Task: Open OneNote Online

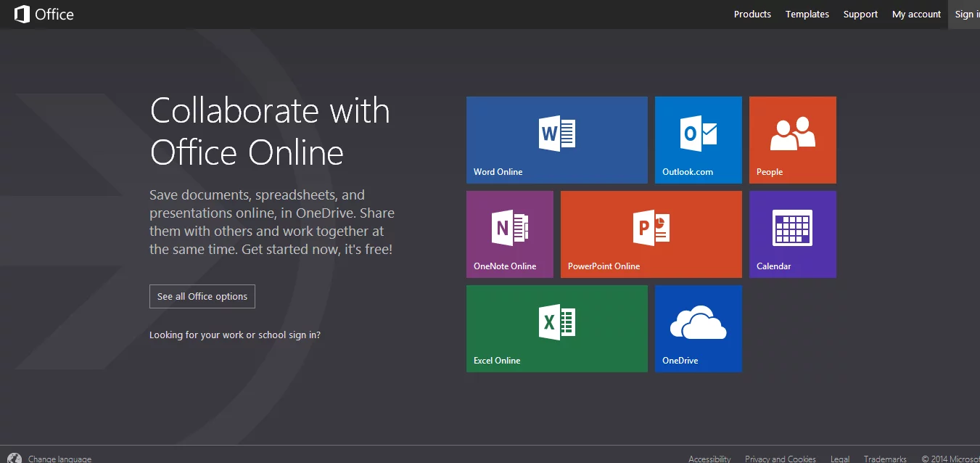Action: 509,234
